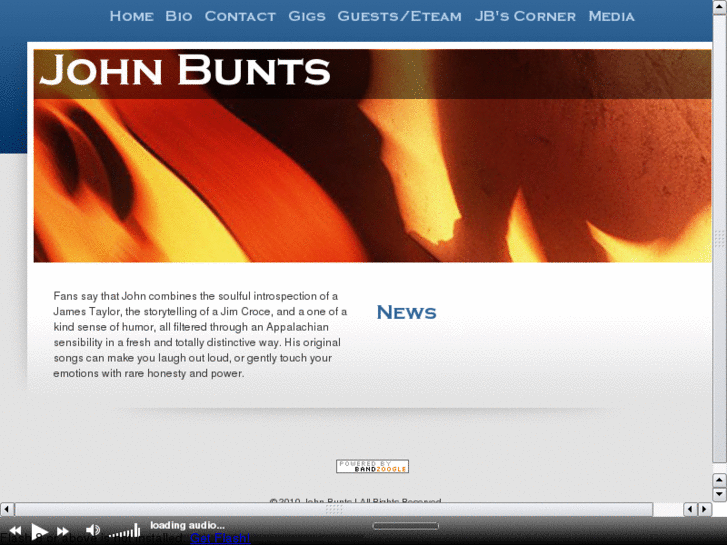This screenshot has height=545, width=727.
Task: Visit JB's Corner page
Action: (x=525, y=16)
